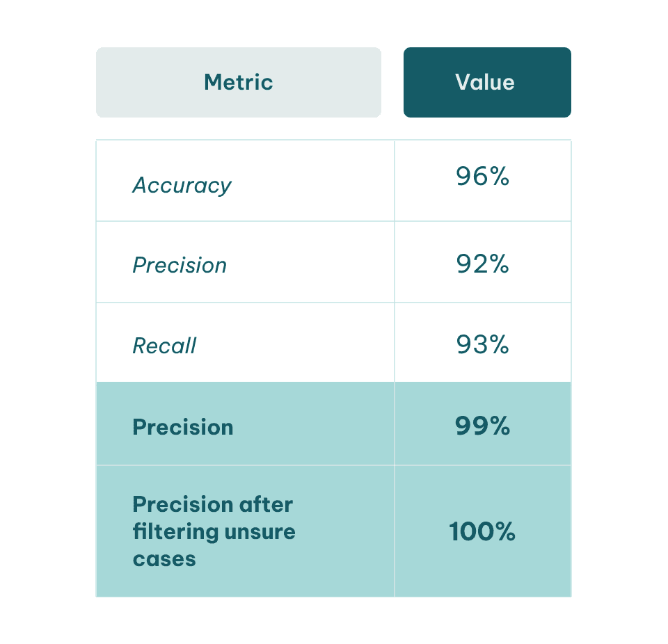This screenshot has height=644, width=668.
Task: Click the dark Value column header
Action: pyautogui.click(x=487, y=82)
